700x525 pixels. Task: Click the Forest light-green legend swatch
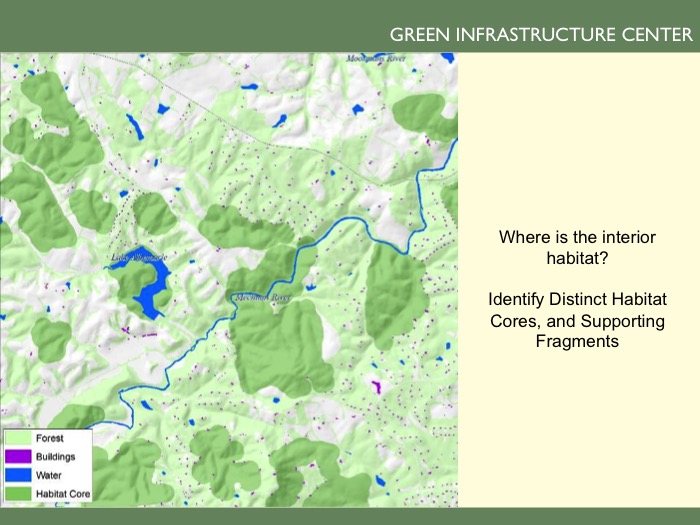pyautogui.click(x=18, y=438)
